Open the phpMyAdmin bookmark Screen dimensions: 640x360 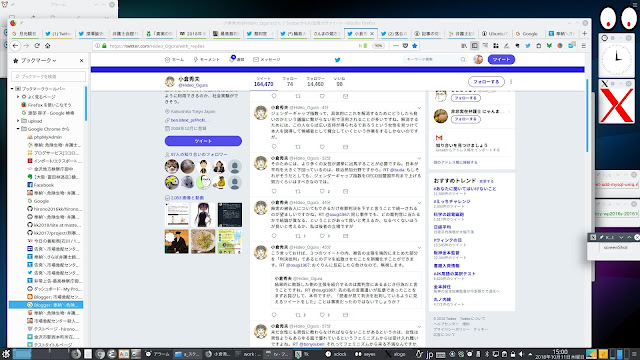pos(44,137)
